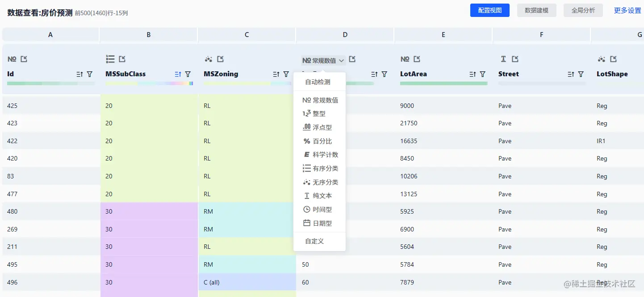Open 全局分析
Screen dimensions: 644x297
click(583, 10)
